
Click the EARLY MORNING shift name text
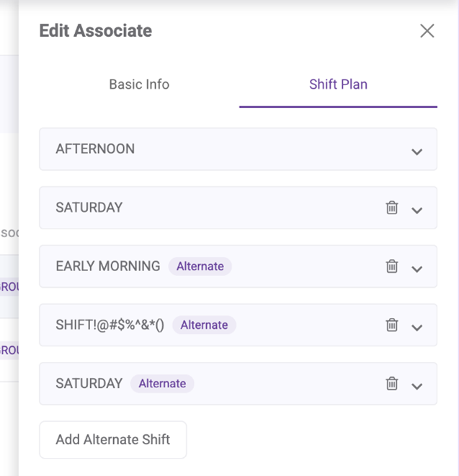tap(108, 266)
